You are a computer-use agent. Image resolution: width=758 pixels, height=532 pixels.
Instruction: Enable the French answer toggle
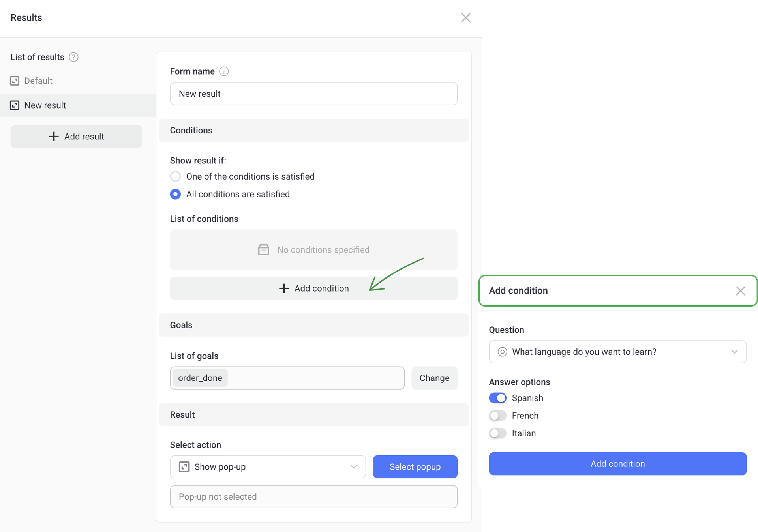[497, 416]
